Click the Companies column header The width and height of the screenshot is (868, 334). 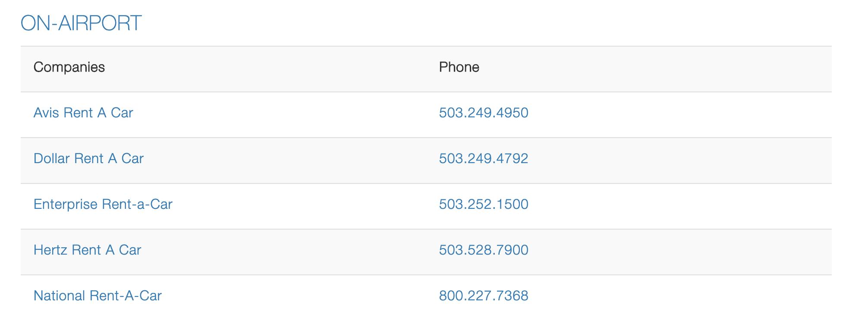[69, 67]
